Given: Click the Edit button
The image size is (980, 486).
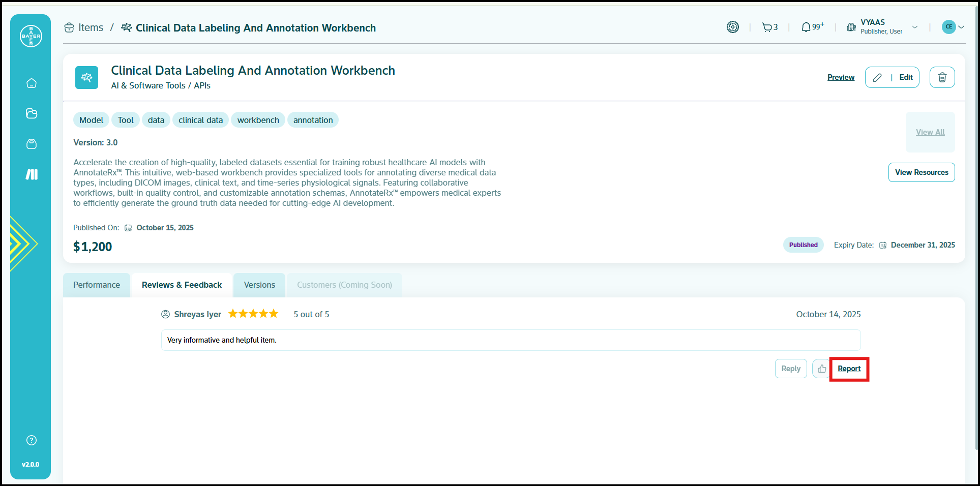Looking at the screenshot, I should point(892,77).
